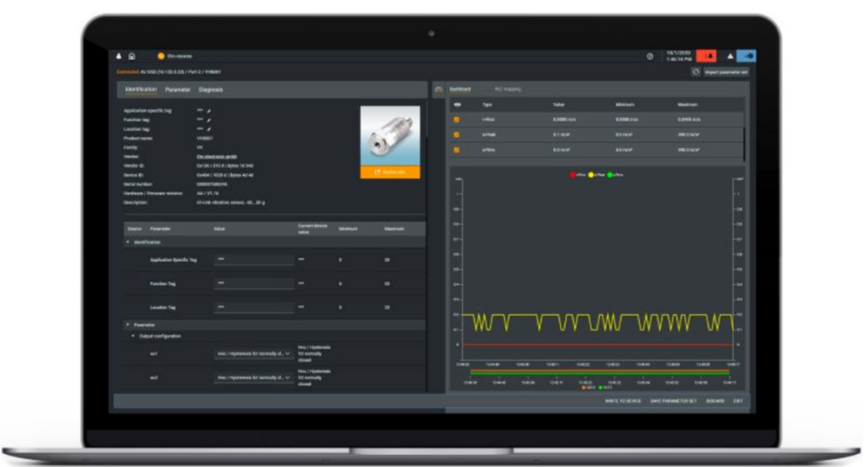
Task: Open the ou2 output configuration dropdown
Action: 254,378
